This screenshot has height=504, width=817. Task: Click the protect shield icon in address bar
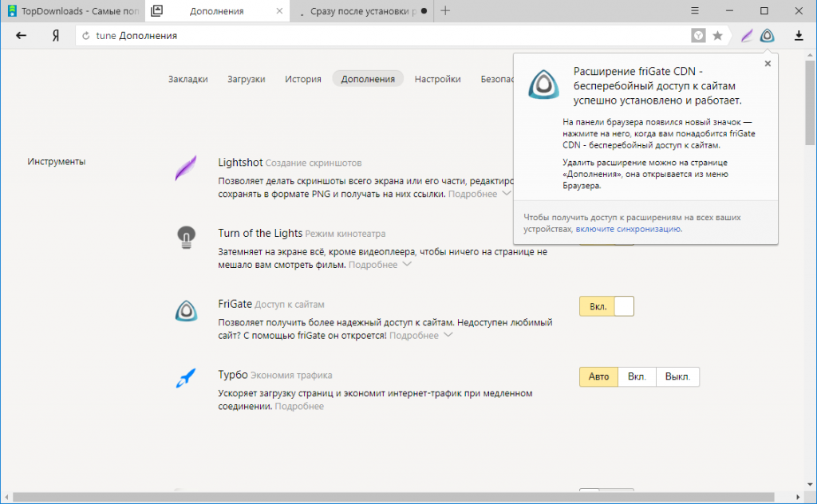click(698, 36)
